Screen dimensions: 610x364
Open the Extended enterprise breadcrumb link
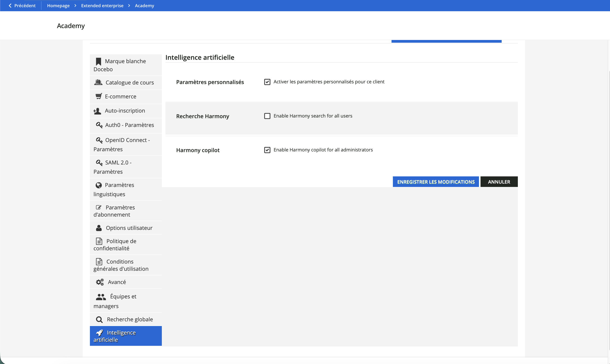point(102,6)
